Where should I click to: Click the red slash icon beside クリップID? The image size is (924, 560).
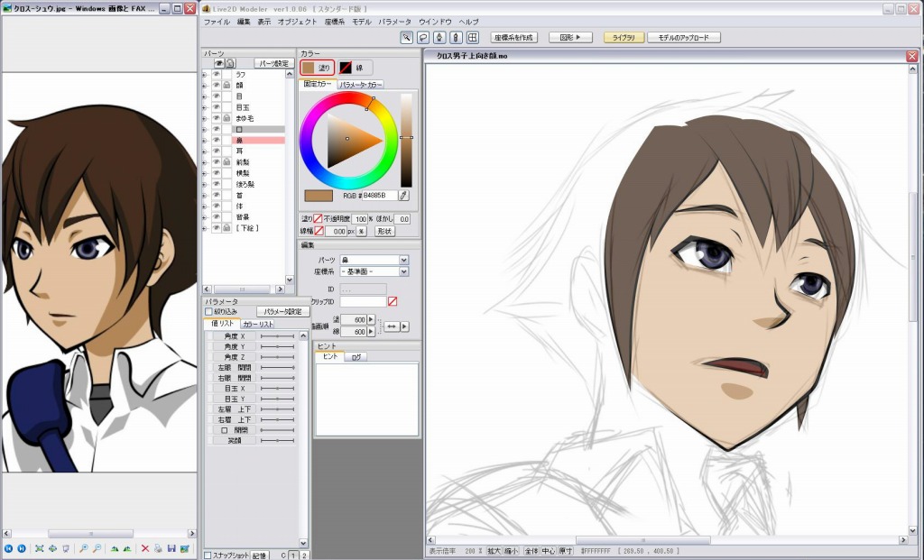point(393,301)
